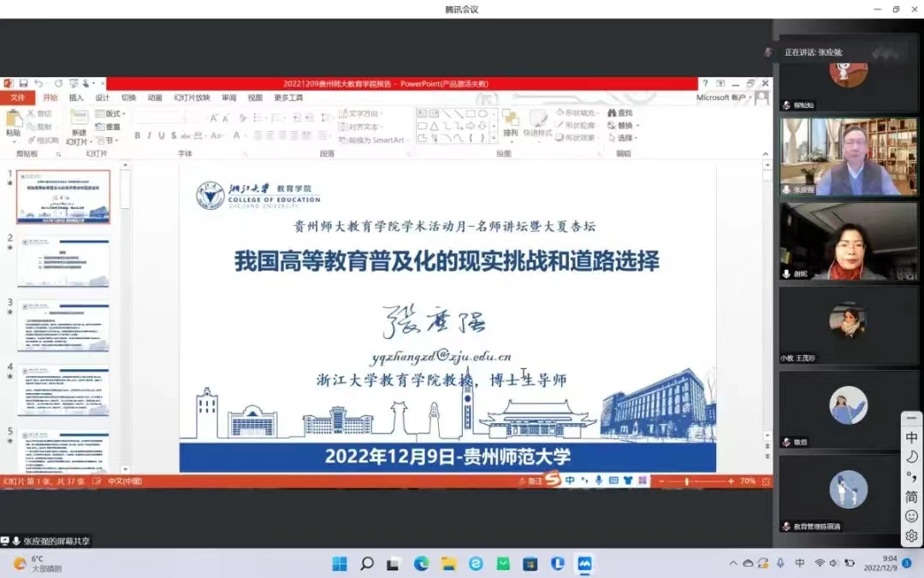Image resolution: width=924 pixels, height=578 pixels.
Task: Open Microsoft Edge from the taskbar
Action: [x=421, y=563]
